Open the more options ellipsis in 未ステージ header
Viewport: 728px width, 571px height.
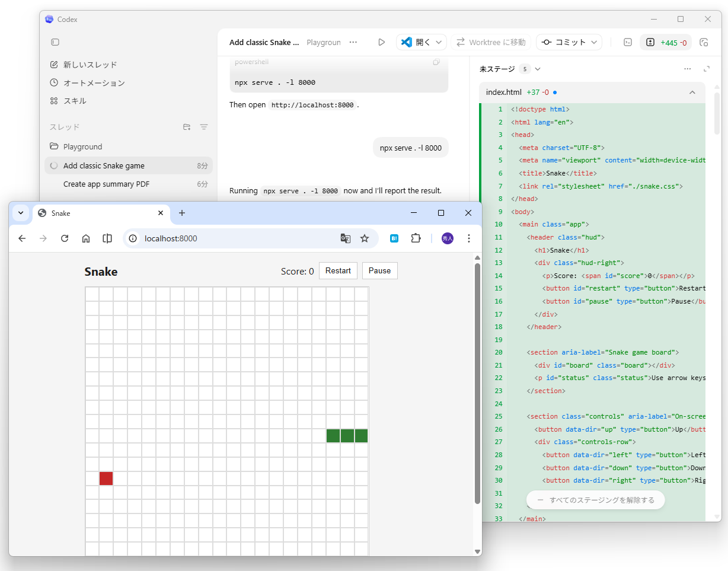coord(687,69)
